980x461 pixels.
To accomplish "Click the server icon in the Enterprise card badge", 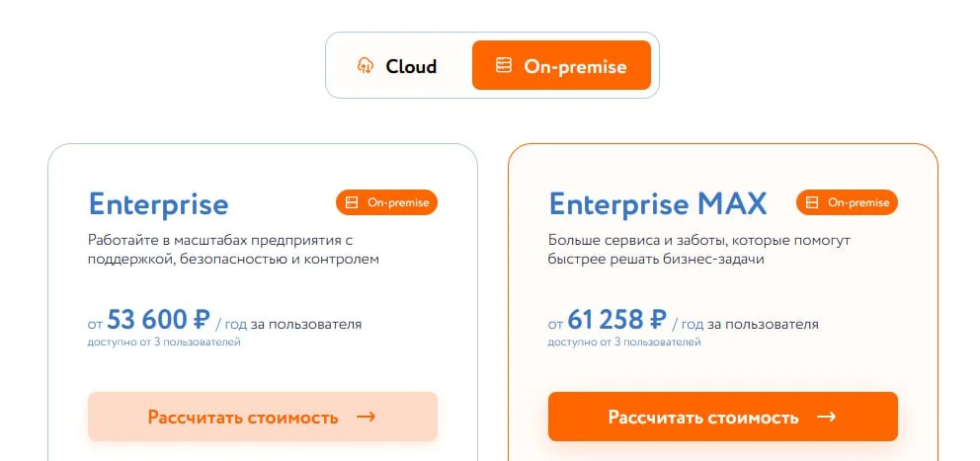I will (x=352, y=202).
